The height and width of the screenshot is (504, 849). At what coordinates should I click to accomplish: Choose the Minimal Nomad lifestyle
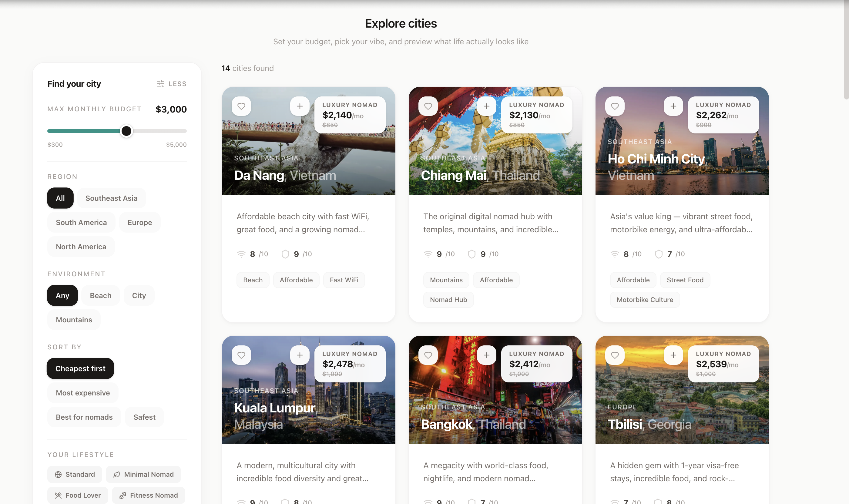click(143, 475)
